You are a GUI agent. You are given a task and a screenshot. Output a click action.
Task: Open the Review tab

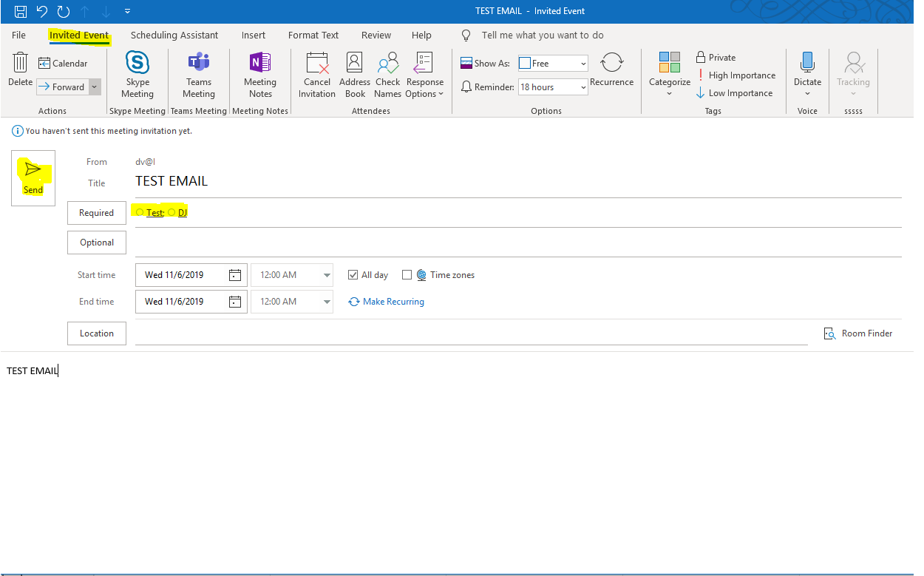[x=376, y=35]
